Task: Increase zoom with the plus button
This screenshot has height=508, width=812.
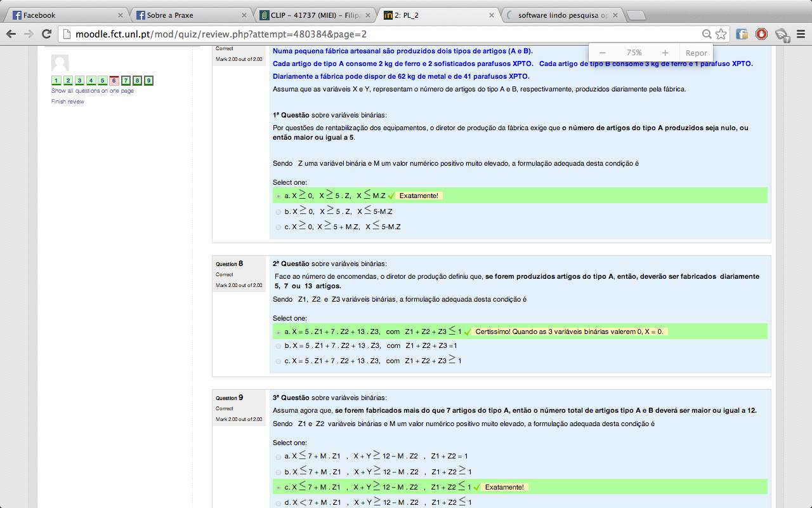Action: click(665, 53)
